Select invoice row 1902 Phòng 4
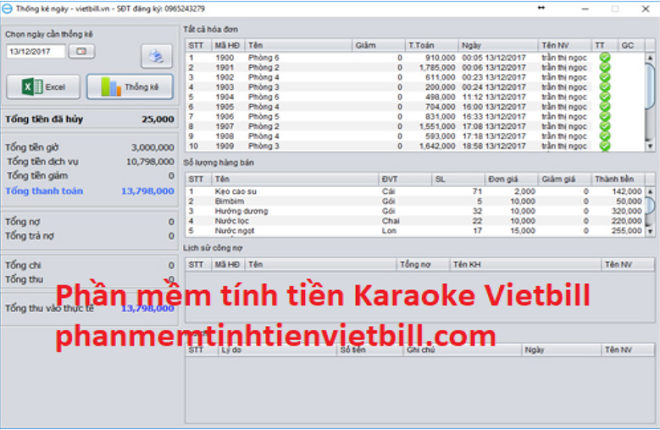 point(415,77)
